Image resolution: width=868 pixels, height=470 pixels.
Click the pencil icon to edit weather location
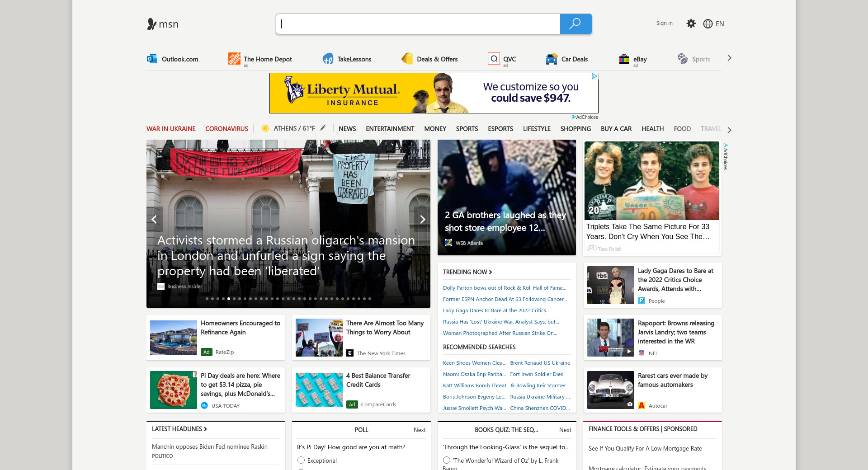(x=323, y=128)
